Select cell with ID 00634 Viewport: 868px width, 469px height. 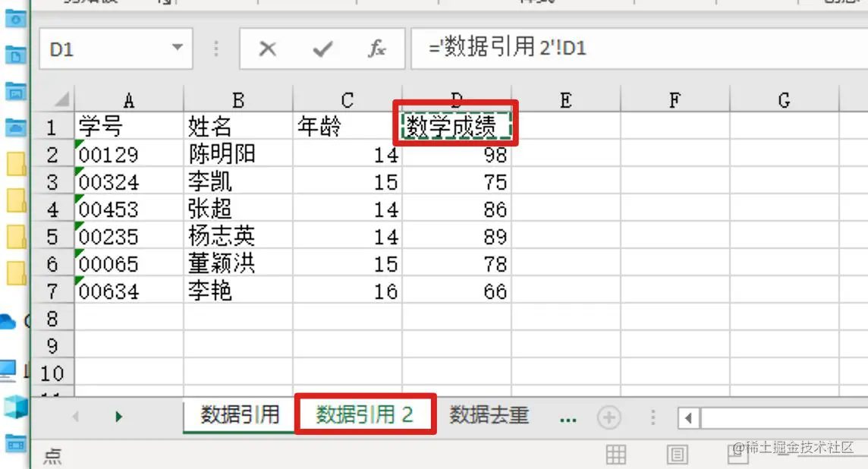click(x=128, y=291)
